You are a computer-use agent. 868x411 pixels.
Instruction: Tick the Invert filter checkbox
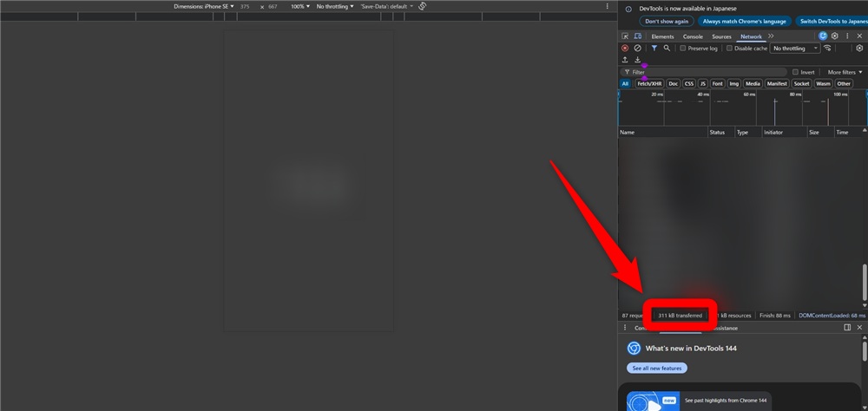point(796,72)
